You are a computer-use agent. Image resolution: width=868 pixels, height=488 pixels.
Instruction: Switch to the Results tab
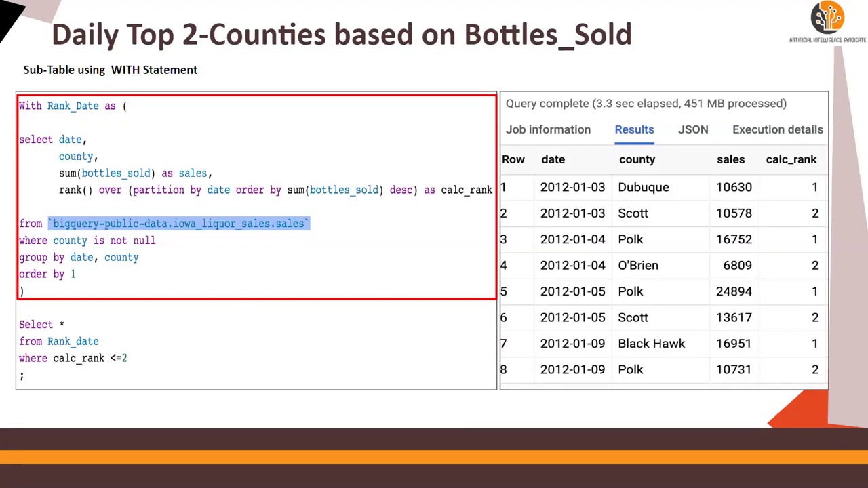pos(634,129)
